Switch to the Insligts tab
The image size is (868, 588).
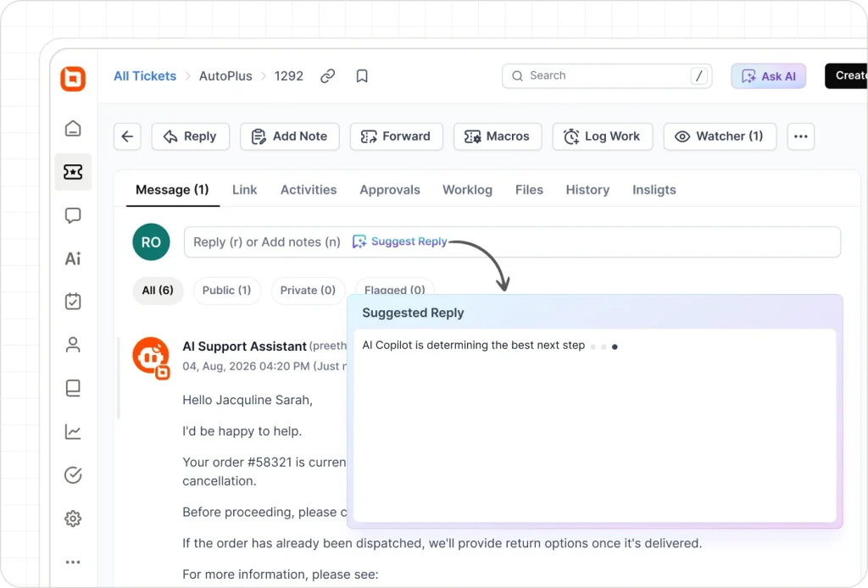pos(654,190)
